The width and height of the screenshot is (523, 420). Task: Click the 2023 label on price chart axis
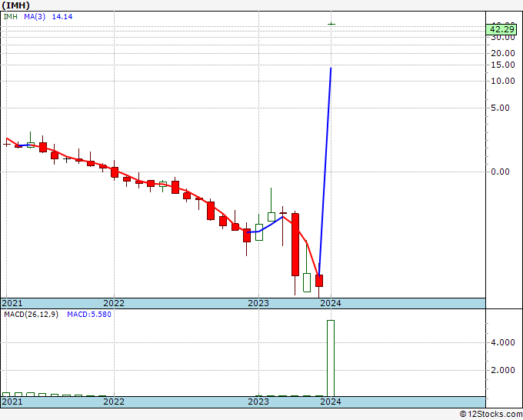[x=258, y=303]
